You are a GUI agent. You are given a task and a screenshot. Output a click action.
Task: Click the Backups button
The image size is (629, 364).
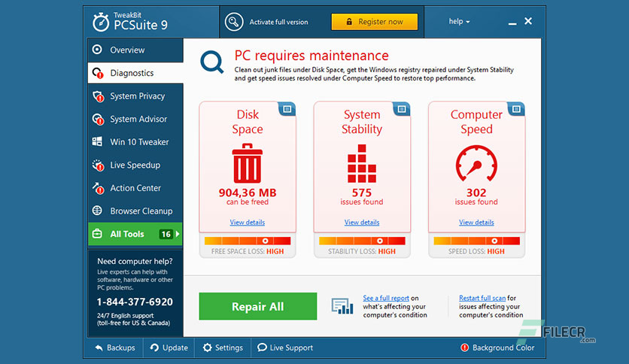click(x=115, y=347)
